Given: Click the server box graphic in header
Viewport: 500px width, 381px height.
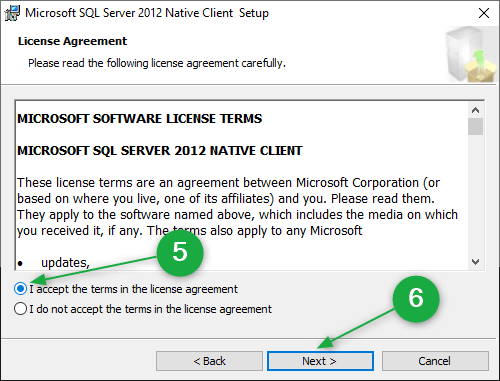Looking at the screenshot, I should tap(471, 55).
